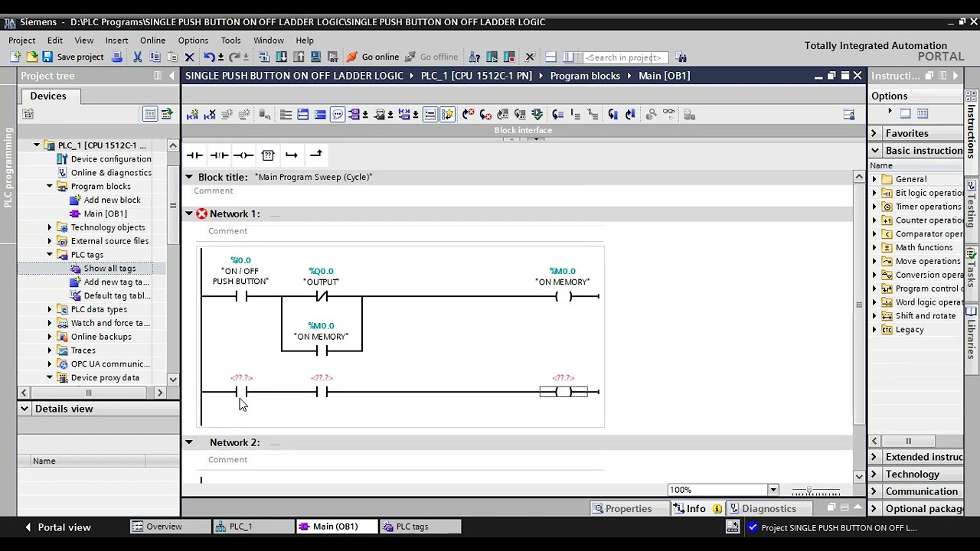
Task: Click the insert network toolbar icon
Action: coord(192,114)
